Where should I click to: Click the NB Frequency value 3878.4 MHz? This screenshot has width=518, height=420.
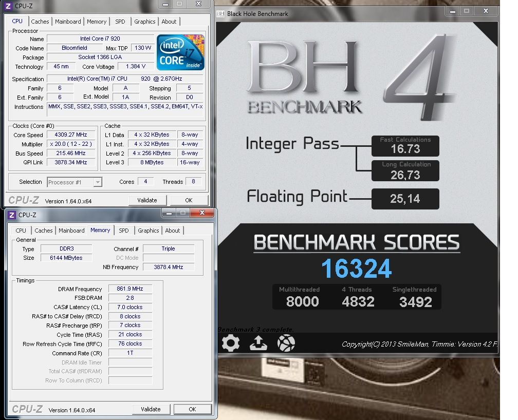coord(168,267)
